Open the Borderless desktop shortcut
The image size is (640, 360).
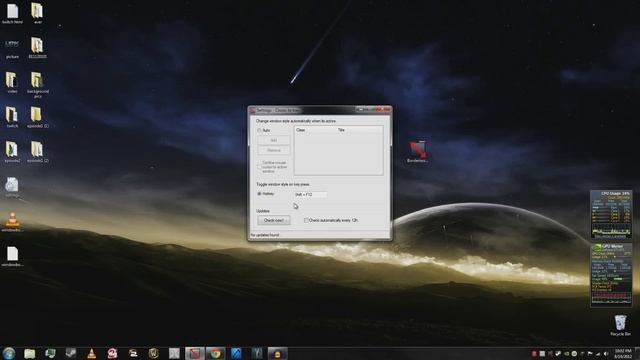(418, 152)
